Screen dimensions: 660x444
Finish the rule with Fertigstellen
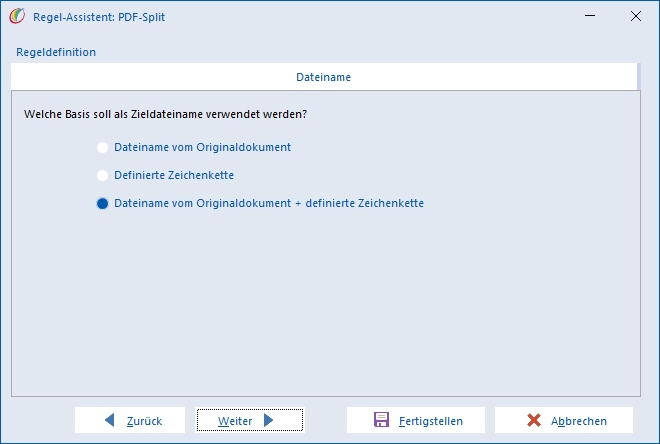click(416, 420)
